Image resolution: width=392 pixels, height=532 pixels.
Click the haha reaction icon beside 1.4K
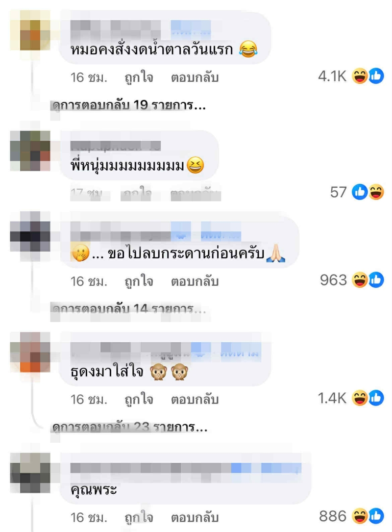[360, 398]
